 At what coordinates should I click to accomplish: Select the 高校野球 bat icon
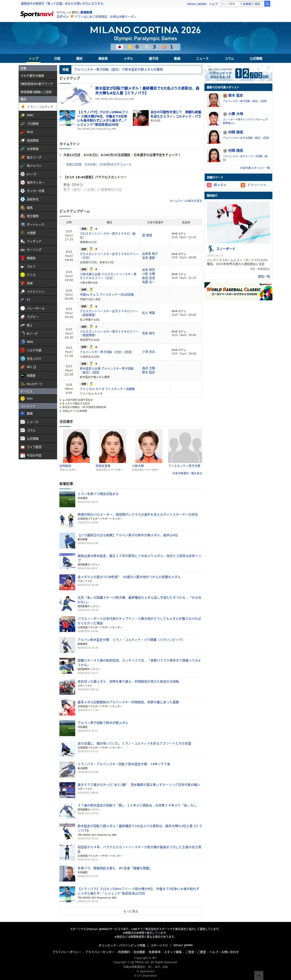pos(23,140)
